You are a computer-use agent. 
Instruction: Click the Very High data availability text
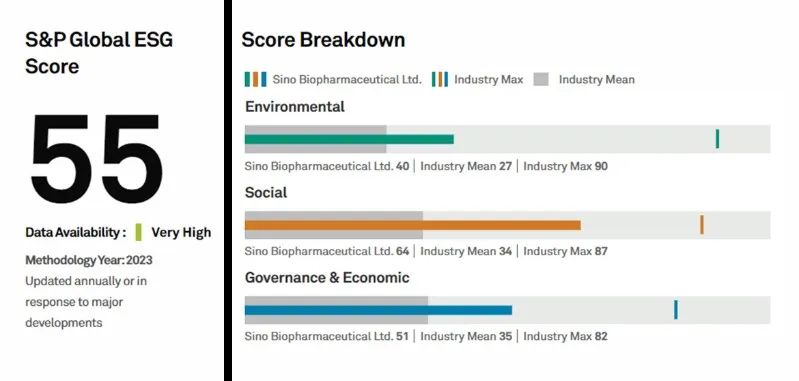181,233
